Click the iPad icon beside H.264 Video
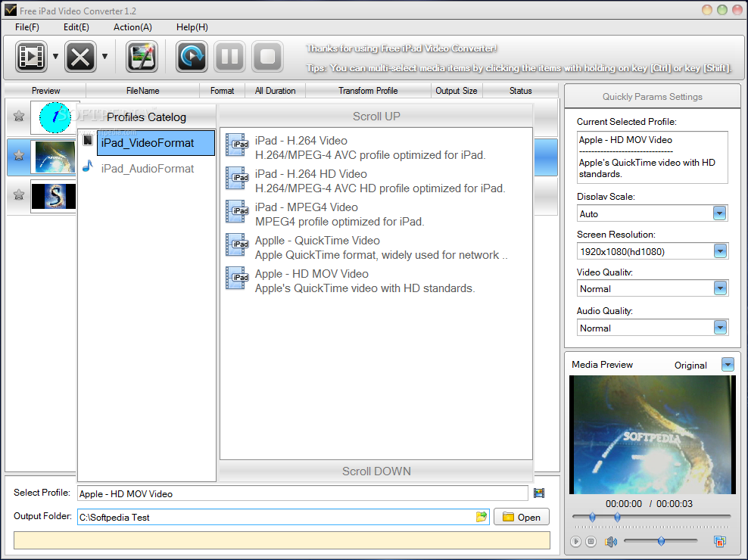This screenshot has width=748, height=560. pos(237,145)
